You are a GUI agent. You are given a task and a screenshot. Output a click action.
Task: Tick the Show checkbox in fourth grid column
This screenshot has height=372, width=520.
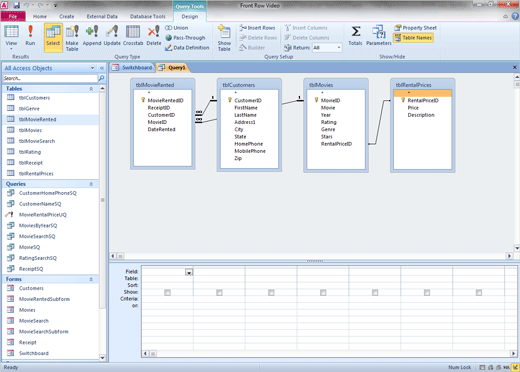tap(323, 293)
